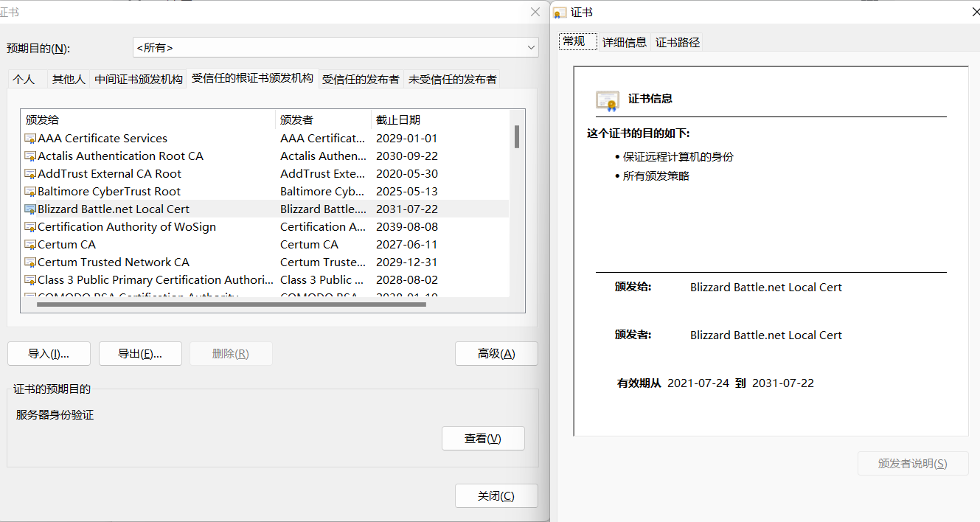980x522 pixels.
Task: Select Certum Trusted Network CA entry
Action: click(x=114, y=262)
